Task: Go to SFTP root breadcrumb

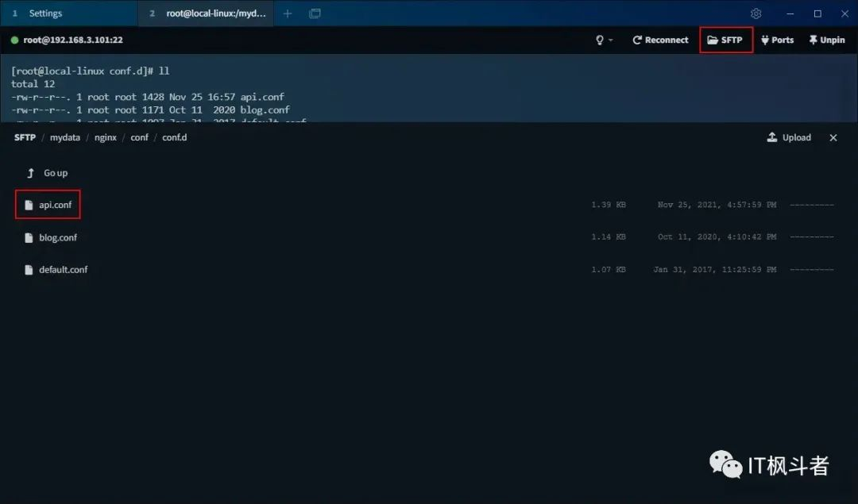Action: click(25, 137)
